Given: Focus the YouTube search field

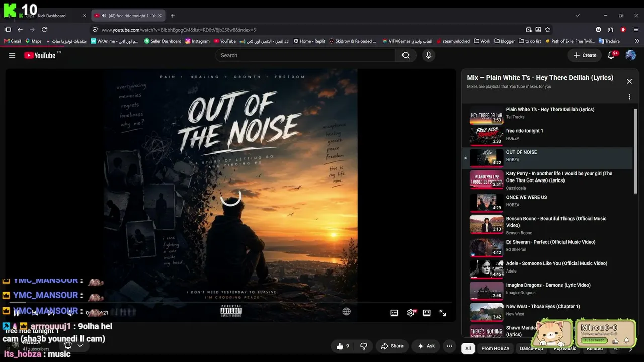Looking at the screenshot, I should click(305, 55).
